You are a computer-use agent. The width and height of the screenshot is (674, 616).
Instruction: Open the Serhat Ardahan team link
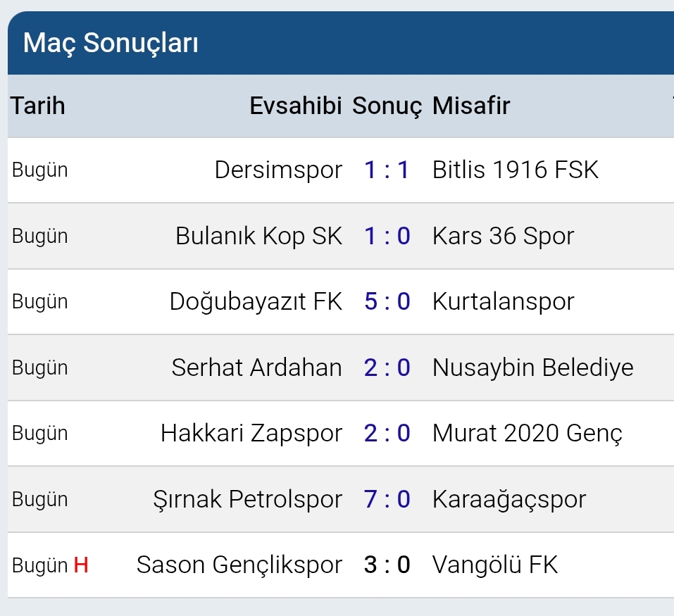tap(256, 367)
